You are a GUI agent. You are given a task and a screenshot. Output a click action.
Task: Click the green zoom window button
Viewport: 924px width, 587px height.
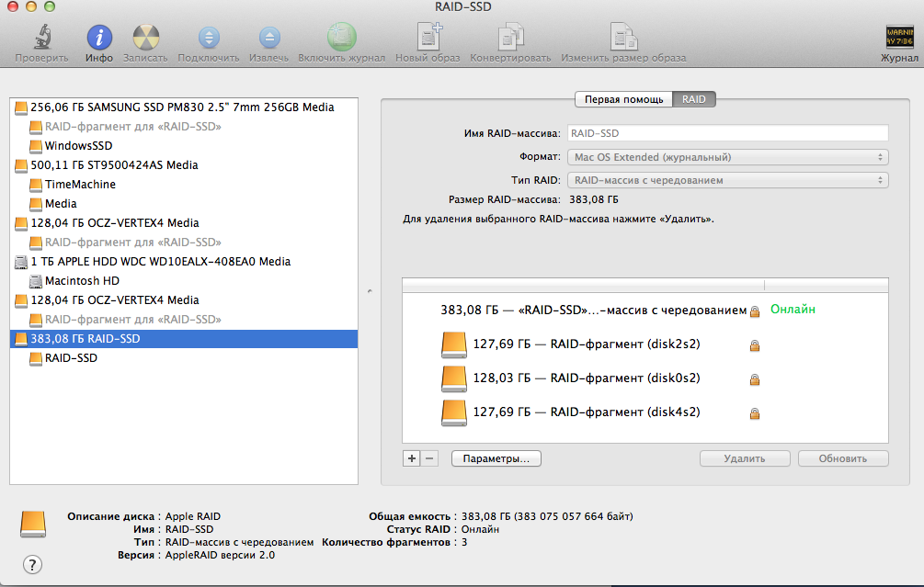pyautogui.click(x=50, y=6)
